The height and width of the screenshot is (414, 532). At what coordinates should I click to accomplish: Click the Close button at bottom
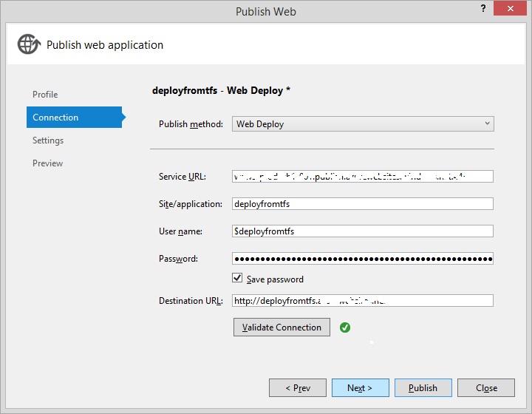(x=485, y=387)
